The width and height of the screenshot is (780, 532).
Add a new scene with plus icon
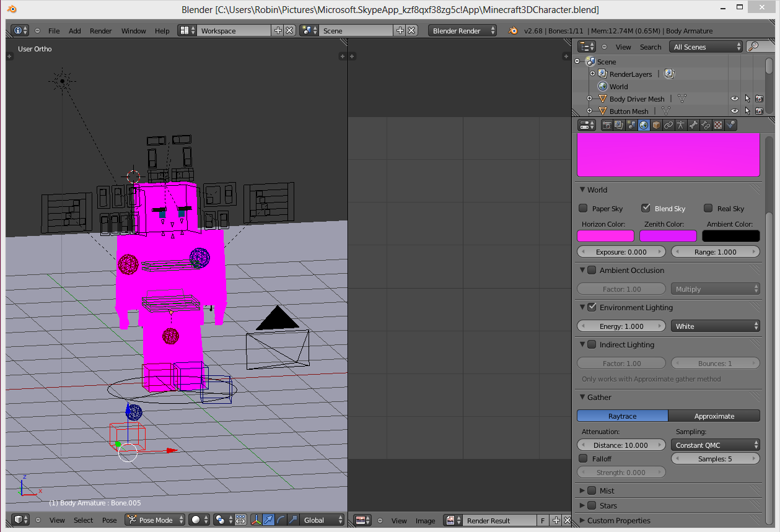pos(400,30)
